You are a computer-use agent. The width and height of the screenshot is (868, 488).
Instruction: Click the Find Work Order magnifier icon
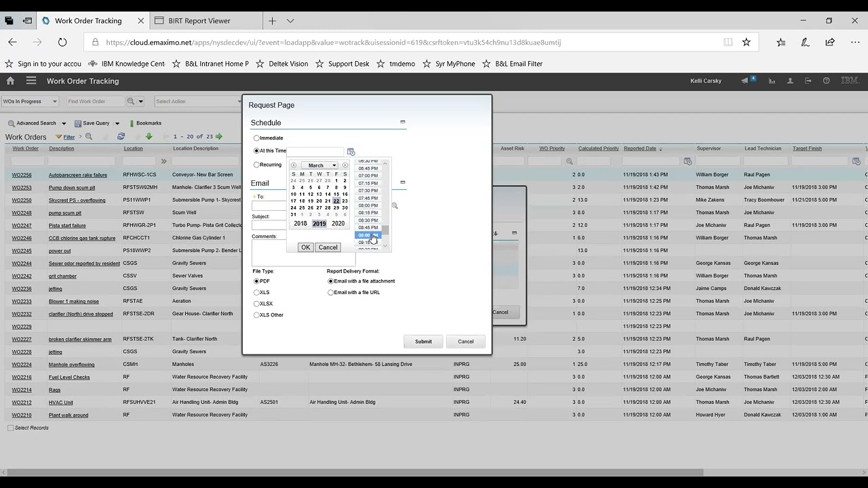pyautogui.click(x=131, y=101)
